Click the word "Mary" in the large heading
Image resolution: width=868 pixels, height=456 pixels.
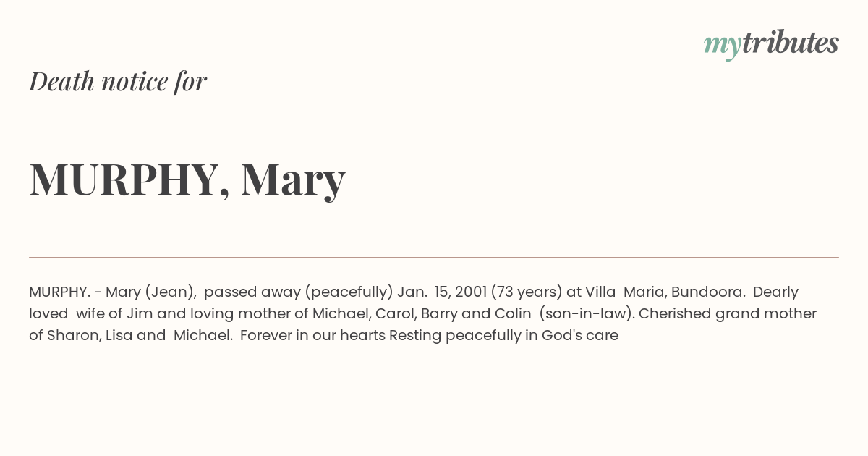[x=294, y=180]
